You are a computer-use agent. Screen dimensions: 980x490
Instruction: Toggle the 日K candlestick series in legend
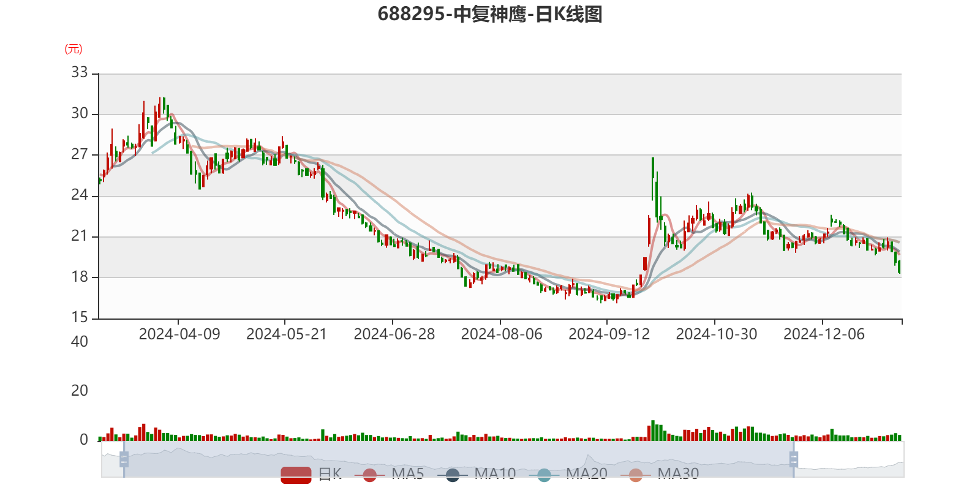pyautogui.click(x=311, y=475)
